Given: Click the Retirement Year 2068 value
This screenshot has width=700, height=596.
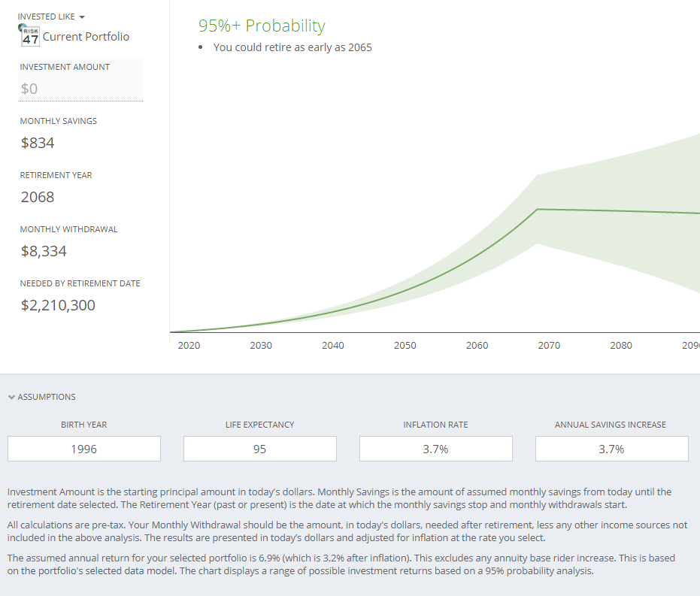Looking at the screenshot, I should tap(38, 197).
